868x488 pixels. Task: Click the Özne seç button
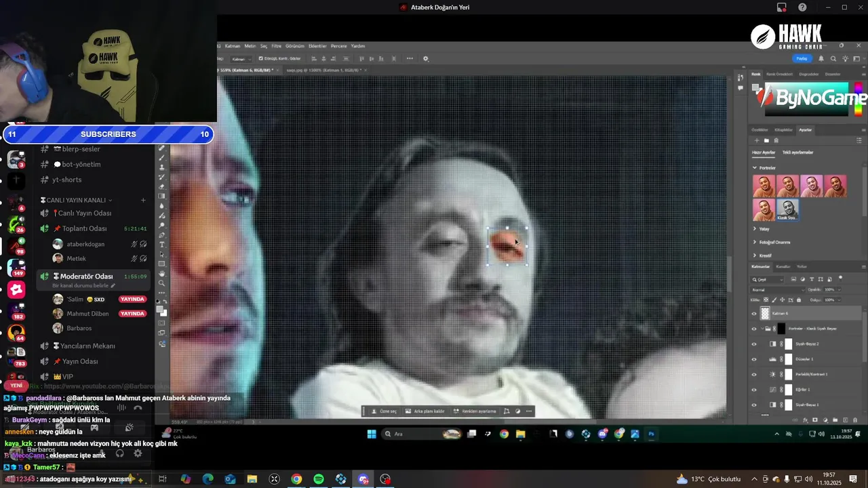[384, 411]
